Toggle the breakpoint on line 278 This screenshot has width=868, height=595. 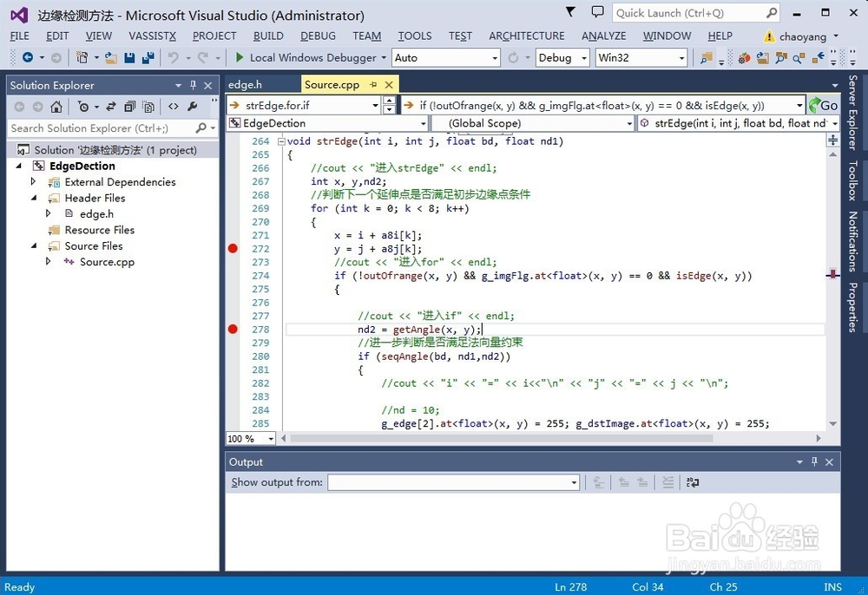(233, 330)
